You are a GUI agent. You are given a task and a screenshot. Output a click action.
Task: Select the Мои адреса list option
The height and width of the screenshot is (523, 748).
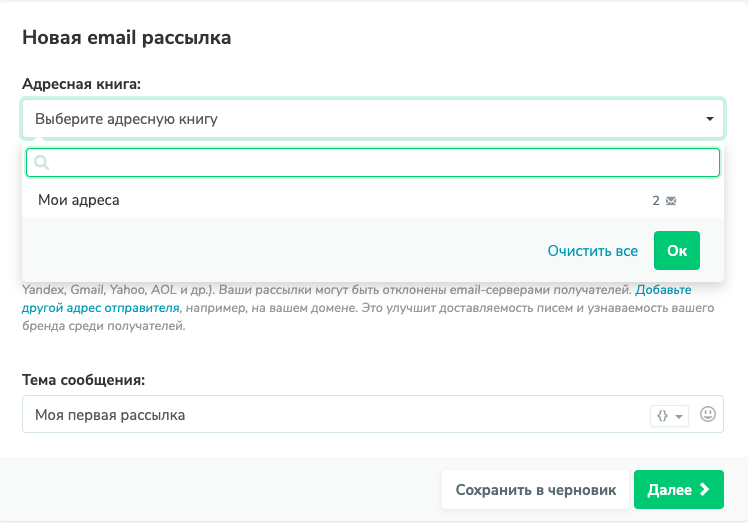pos(79,200)
